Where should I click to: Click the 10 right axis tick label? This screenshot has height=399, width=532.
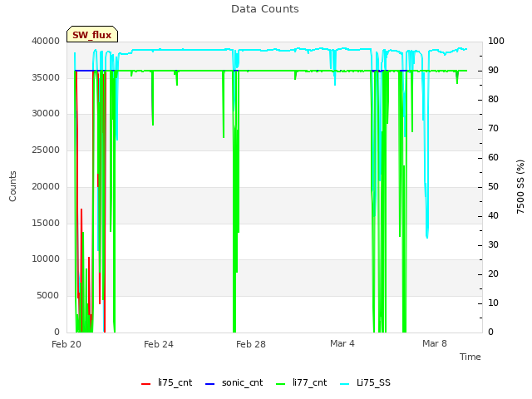493,303
